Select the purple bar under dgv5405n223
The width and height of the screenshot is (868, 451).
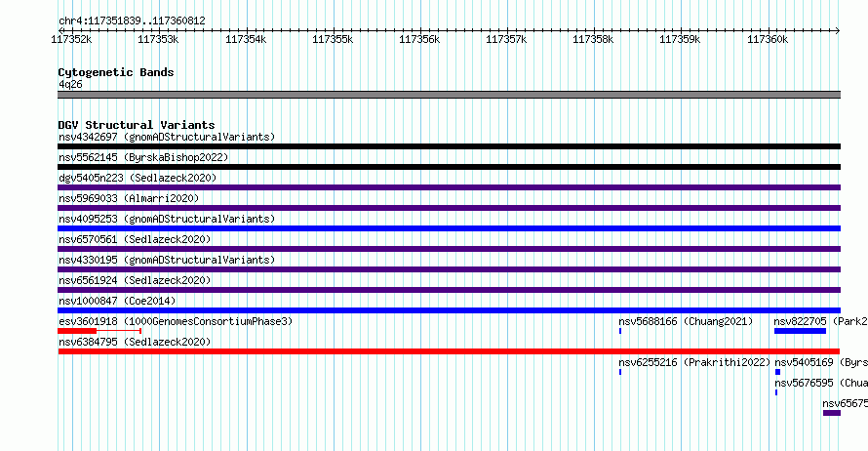point(449,187)
